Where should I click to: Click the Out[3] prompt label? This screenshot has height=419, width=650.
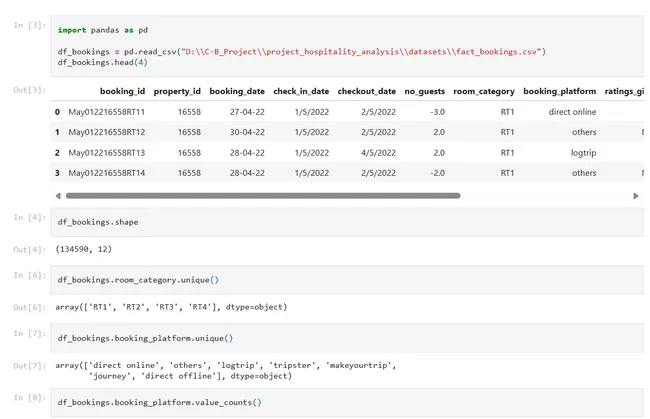(29, 90)
